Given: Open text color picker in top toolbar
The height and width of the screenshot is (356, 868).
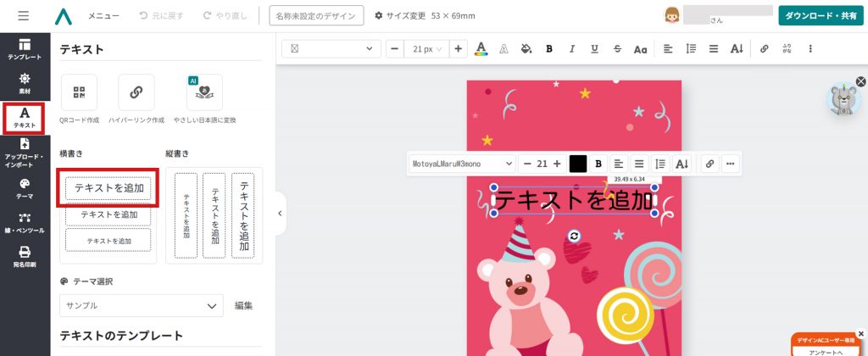Looking at the screenshot, I should 481,48.
